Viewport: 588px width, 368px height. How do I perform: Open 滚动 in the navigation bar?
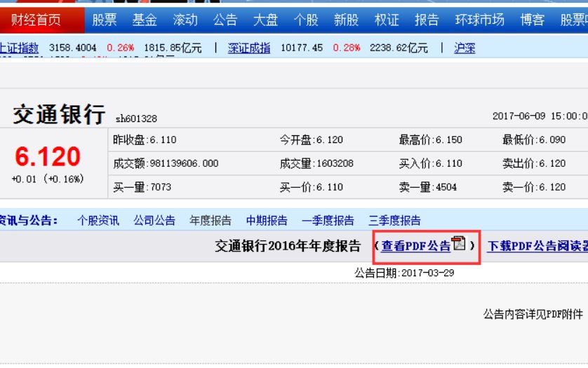coord(185,20)
